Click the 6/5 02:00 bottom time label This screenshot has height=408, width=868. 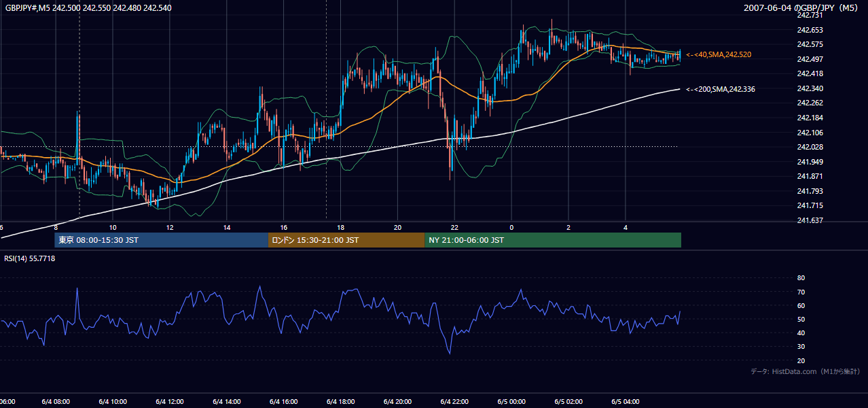568,402
